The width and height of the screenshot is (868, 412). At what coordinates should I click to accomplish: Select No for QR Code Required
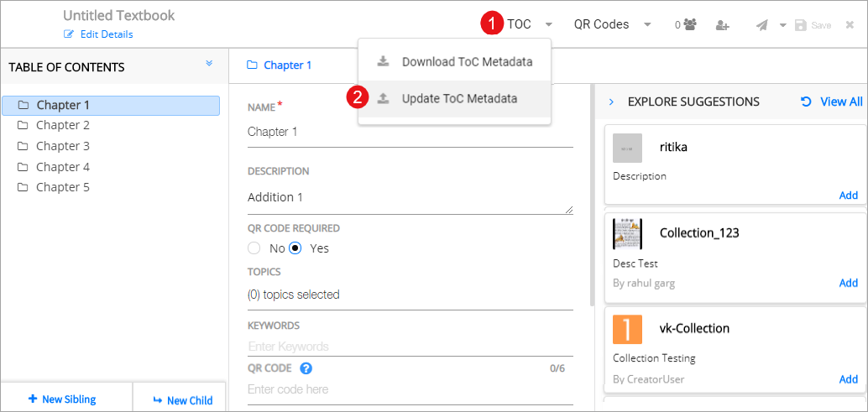(254, 248)
